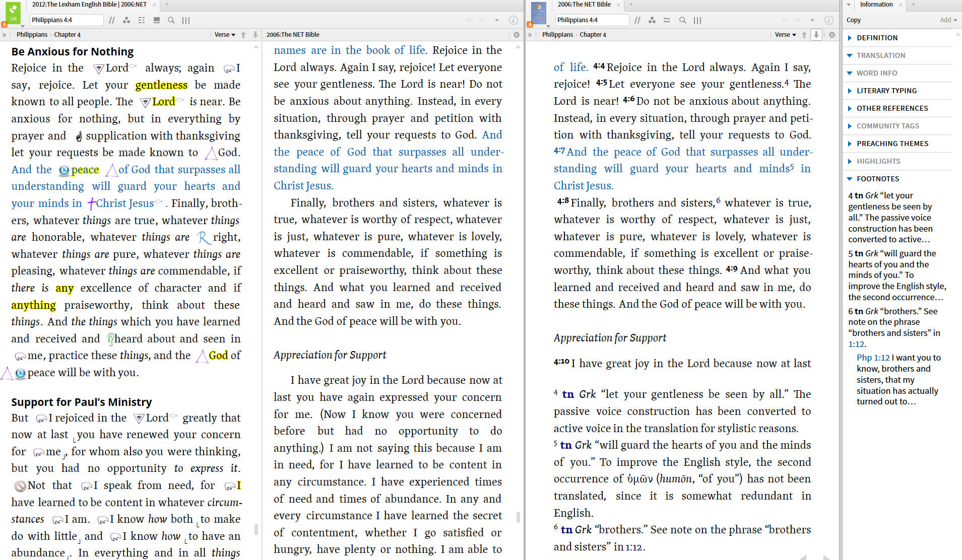Open history dropdown arrow in LEB panel
The image size is (962, 560).
(497, 20)
